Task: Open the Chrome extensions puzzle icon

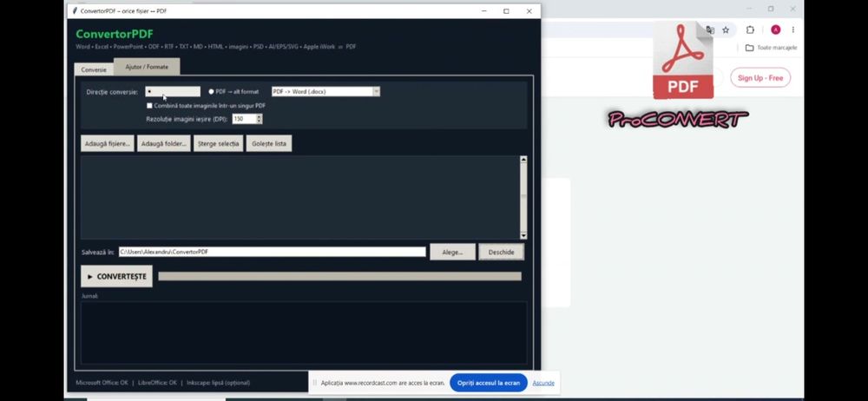Action: (750, 30)
